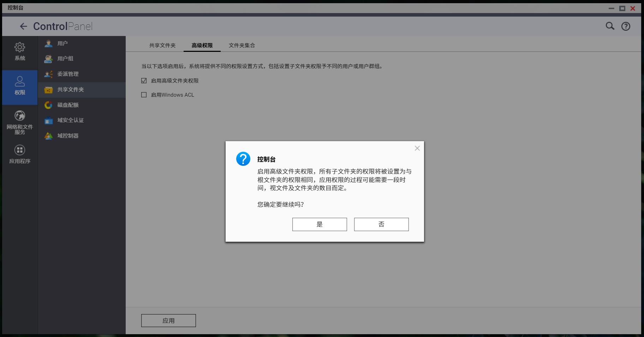This screenshot has height=337, width=644.
Task: Switch to the 文件夹集合 tab
Action: [x=241, y=45]
